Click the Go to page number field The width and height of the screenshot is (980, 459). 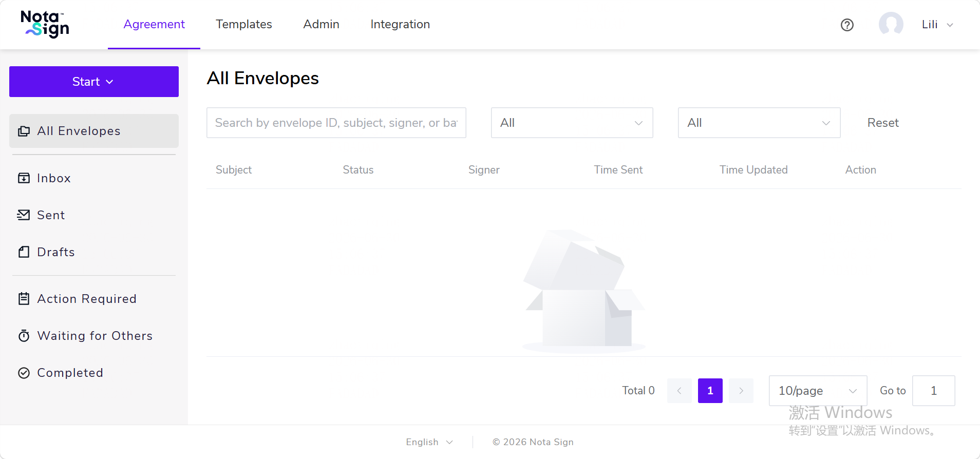coord(933,391)
